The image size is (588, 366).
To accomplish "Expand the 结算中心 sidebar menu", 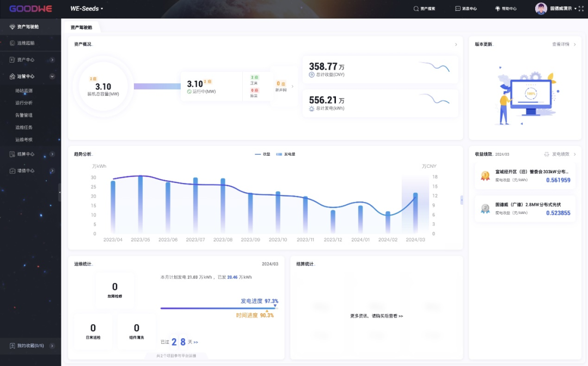I will click(52, 154).
